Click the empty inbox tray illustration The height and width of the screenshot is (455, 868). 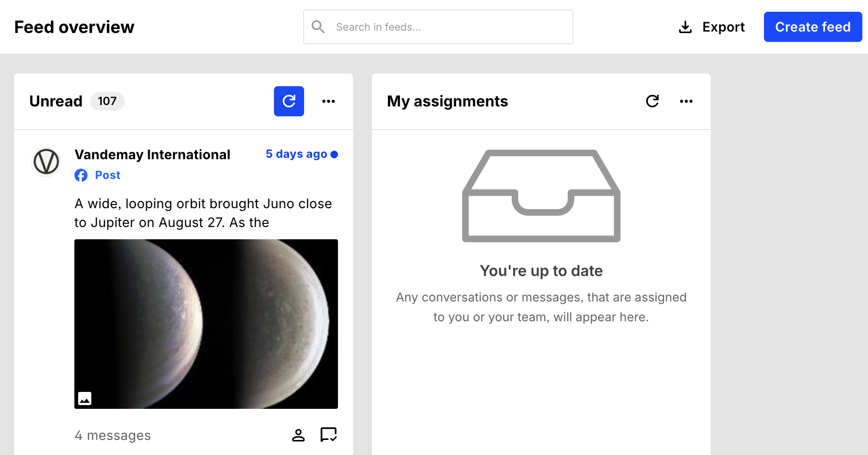[541, 196]
